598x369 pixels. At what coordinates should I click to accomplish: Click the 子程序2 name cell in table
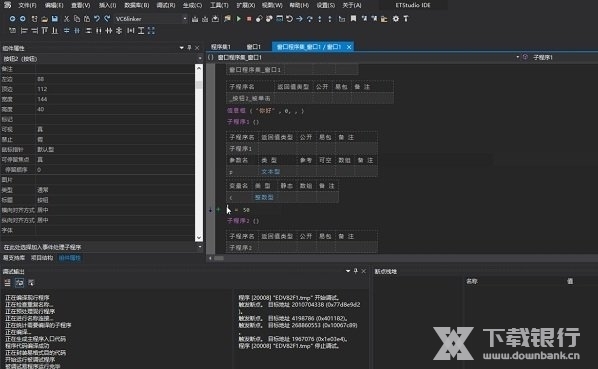click(x=242, y=248)
